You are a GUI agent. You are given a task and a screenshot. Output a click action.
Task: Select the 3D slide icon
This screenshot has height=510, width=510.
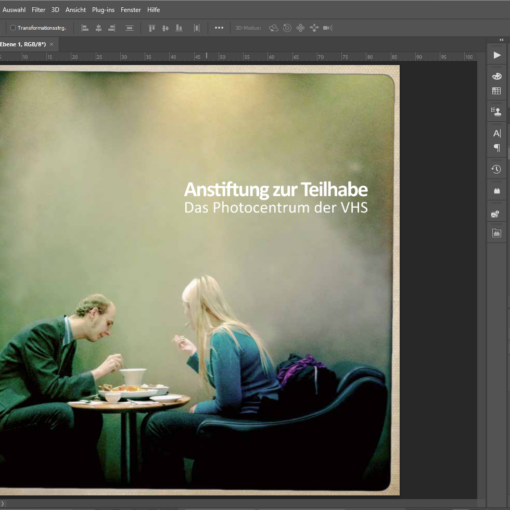[314, 28]
